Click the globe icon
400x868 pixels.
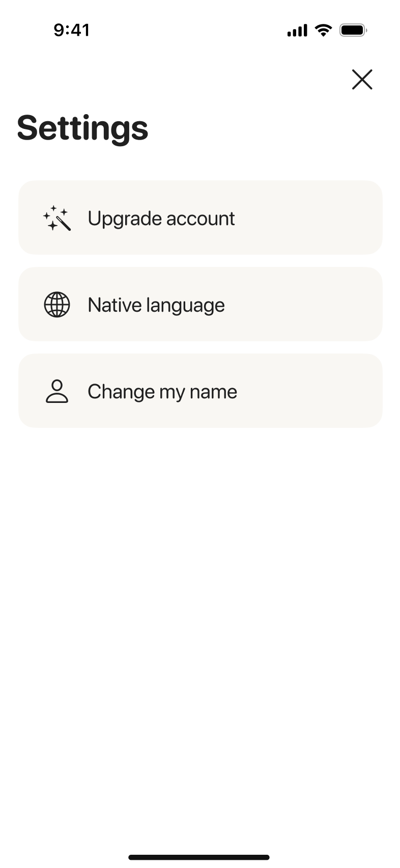[57, 305]
